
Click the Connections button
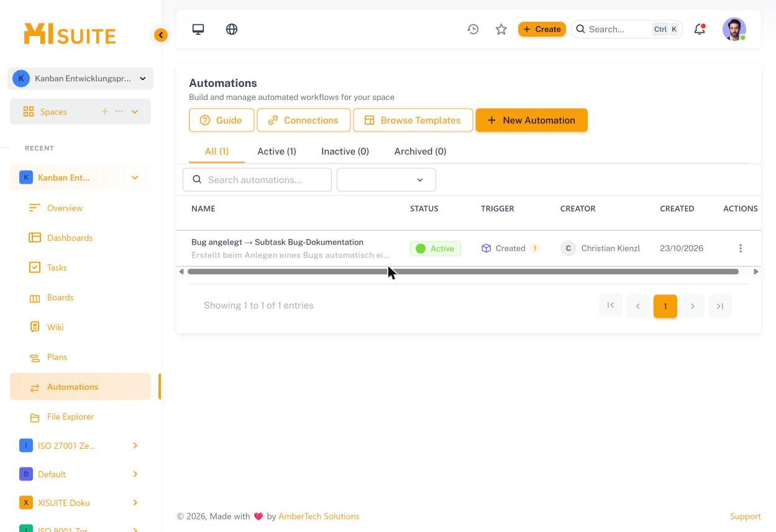[x=304, y=120]
